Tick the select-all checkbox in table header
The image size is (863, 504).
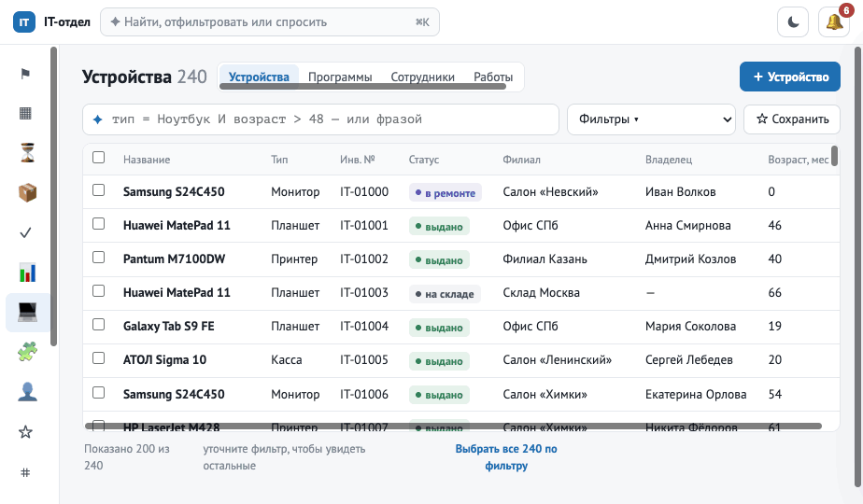coord(98,158)
